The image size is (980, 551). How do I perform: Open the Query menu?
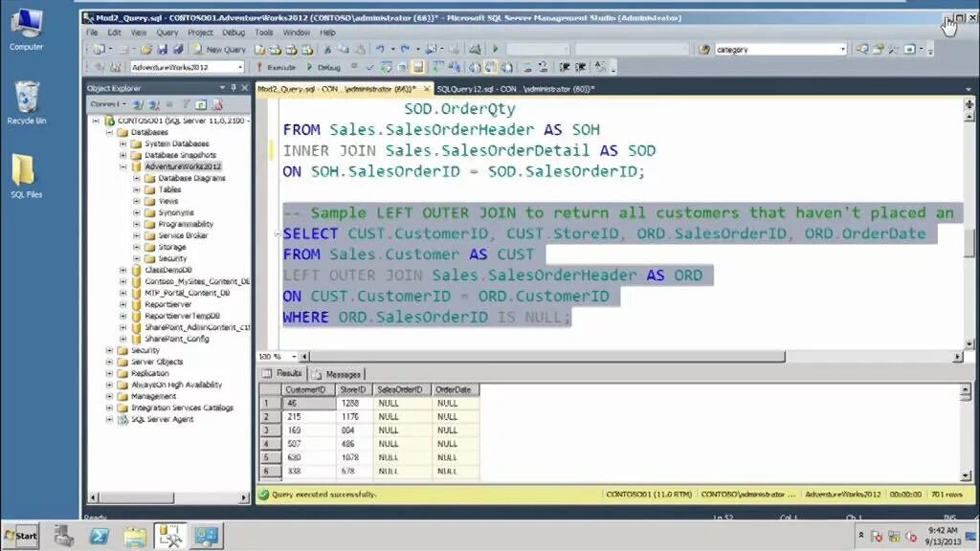(x=167, y=33)
